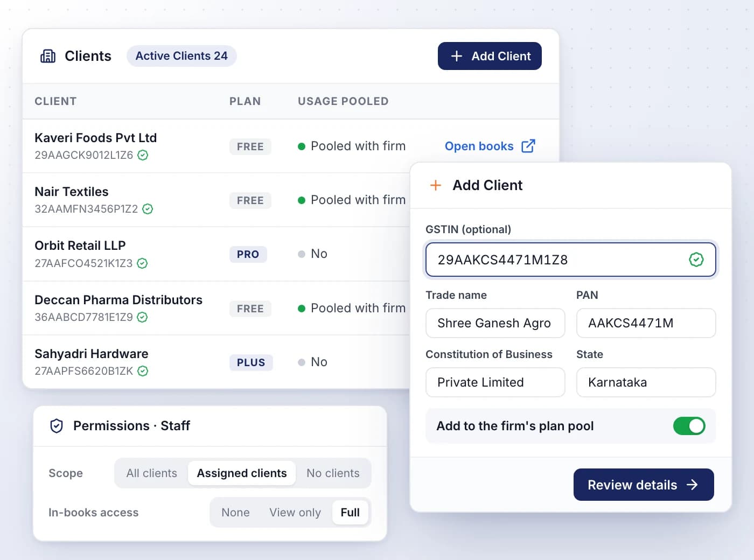Click Pooled with firm text for Deccan Pharma
Screen dimensions: 754x560
[x=358, y=308]
